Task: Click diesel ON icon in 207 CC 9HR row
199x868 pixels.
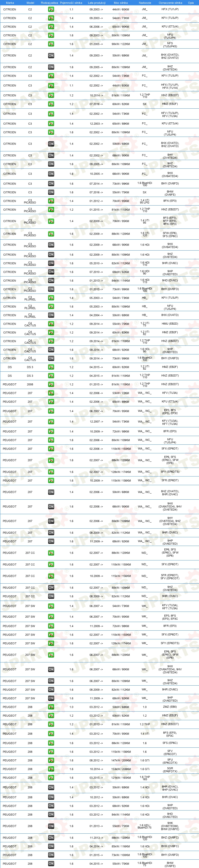Action: [x=51, y=596]
